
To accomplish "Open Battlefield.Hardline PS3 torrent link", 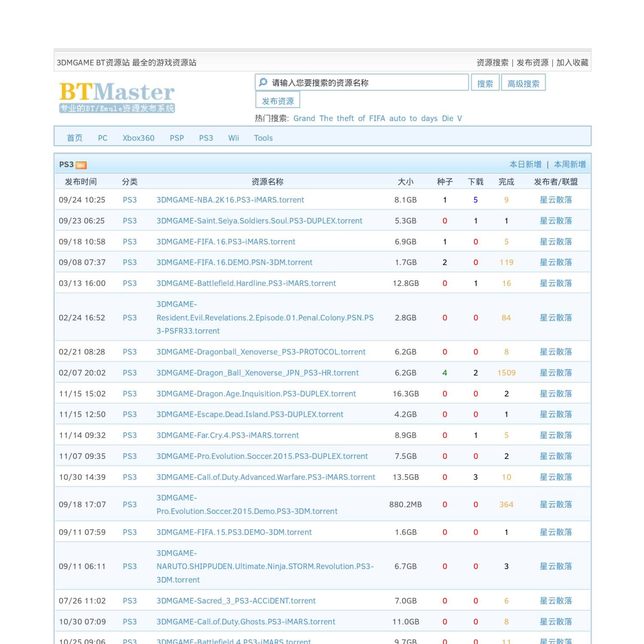I will [x=246, y=283].
